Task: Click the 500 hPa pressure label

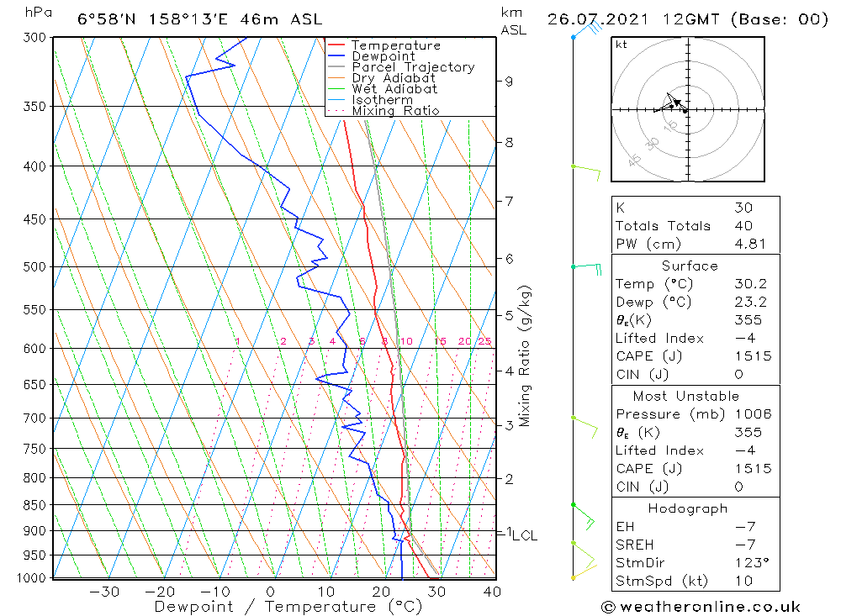Action: pos(34,267)
